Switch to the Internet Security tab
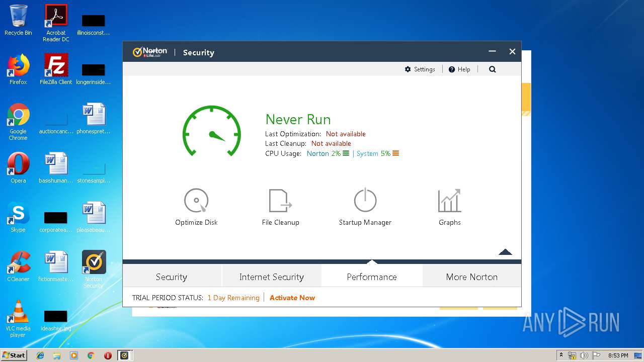Viewport: 644px width, 362px height. (272, 277)
